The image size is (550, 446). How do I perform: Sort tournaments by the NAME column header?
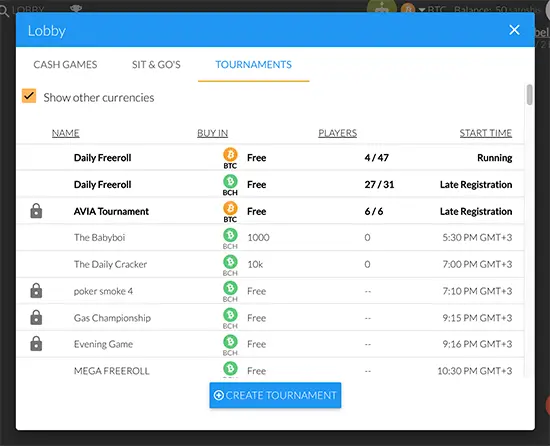pos(66,133)
